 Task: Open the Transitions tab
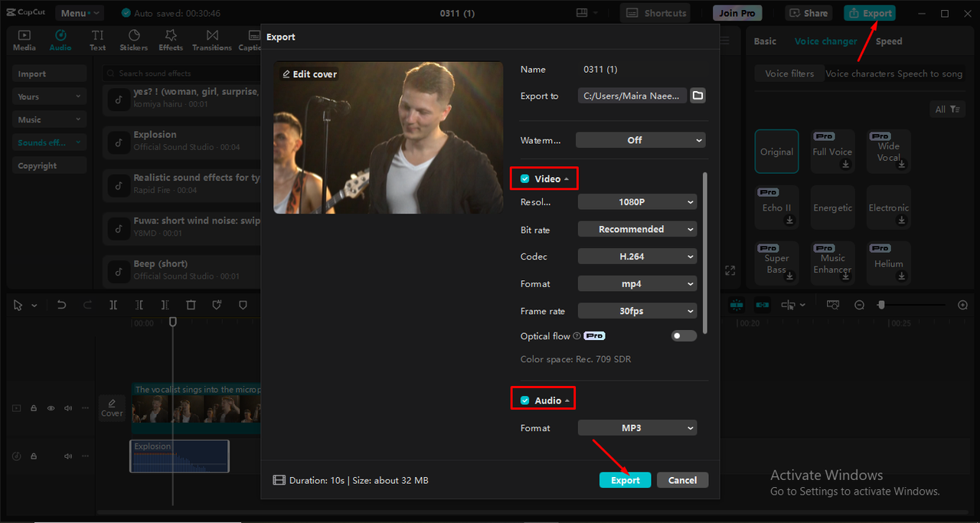pyautogui.click(x=212, y=41)
